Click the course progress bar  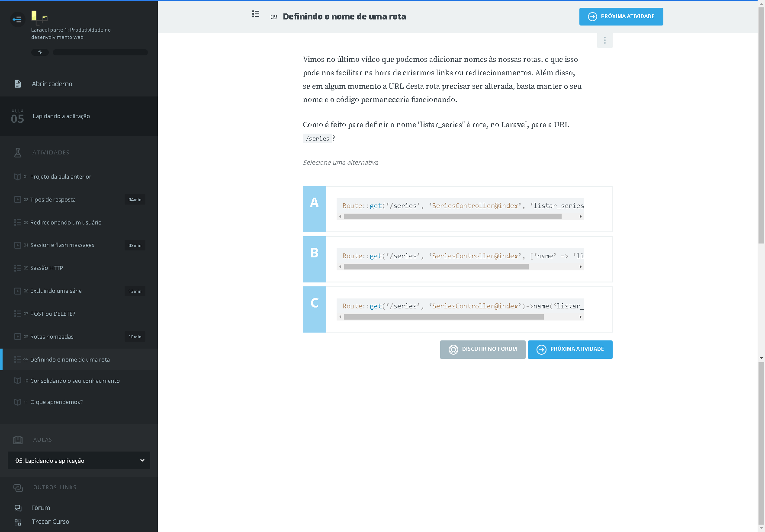100,52
